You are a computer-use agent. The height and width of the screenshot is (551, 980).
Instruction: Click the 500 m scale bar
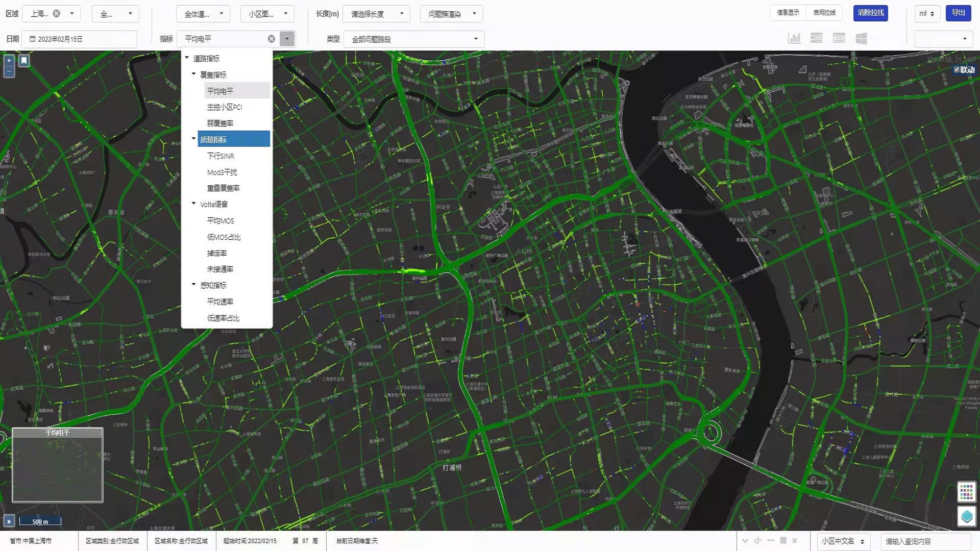click(x=40, y=521)
